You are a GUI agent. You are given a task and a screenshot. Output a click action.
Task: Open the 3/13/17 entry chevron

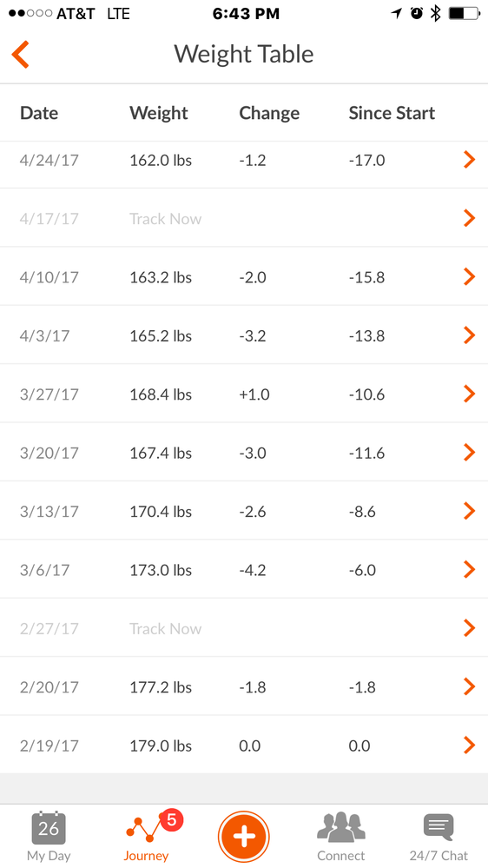pyautogui.click(x=469, y=511)
